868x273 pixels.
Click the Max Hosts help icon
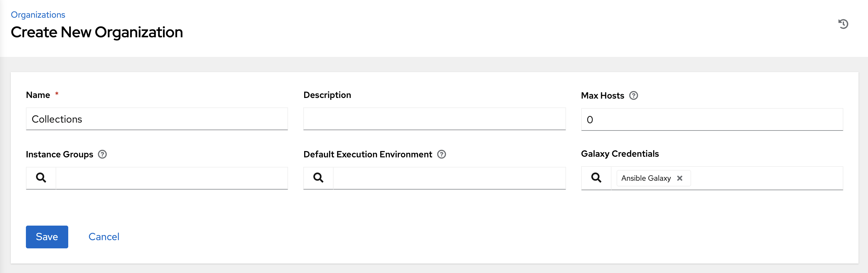tap(634, 96)
